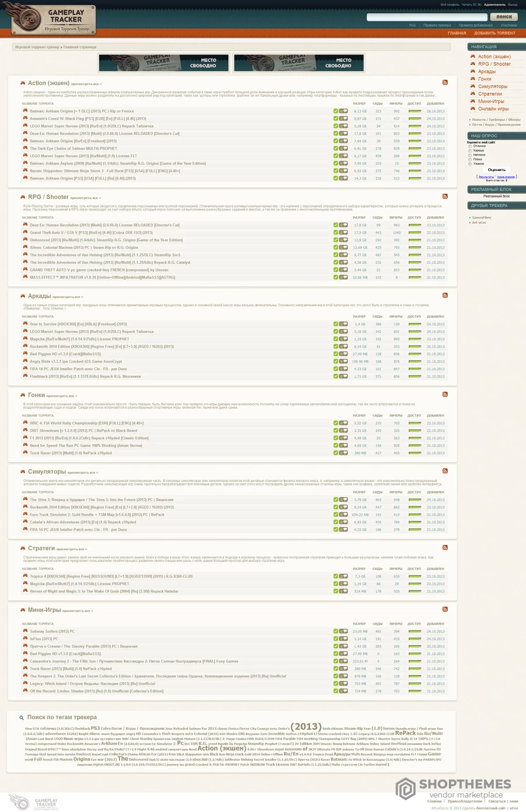526x812 pixels.
Task: Click comments icon on Angry Birds v3.3.1 row
Action: 343,361
